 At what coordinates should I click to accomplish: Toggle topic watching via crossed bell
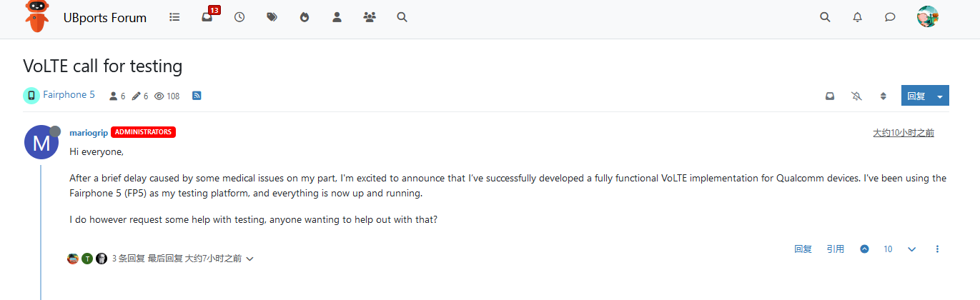(856, 96)
